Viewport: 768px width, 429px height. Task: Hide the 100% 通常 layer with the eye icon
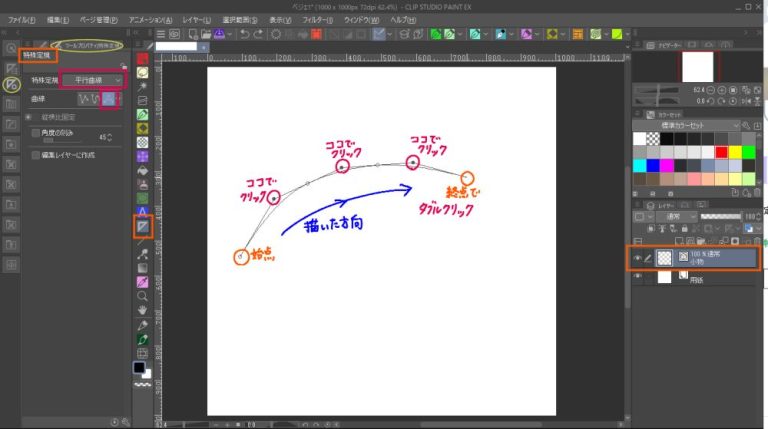pyautogui.click(x=638, y=258)
